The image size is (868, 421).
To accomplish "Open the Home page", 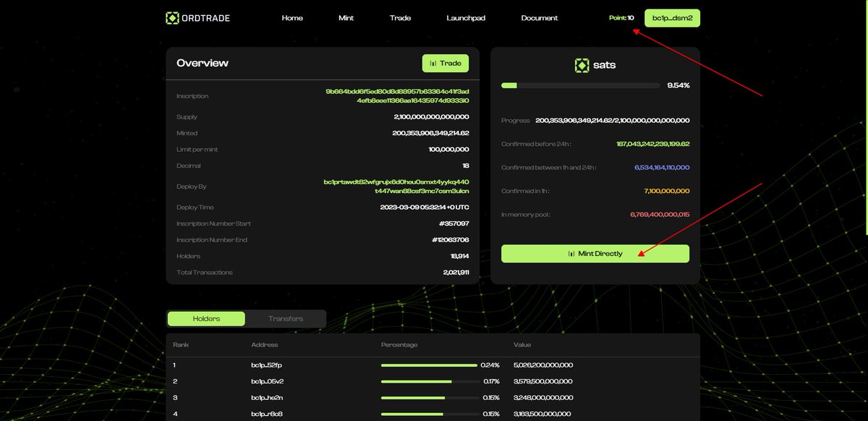I will pos(292,18).
